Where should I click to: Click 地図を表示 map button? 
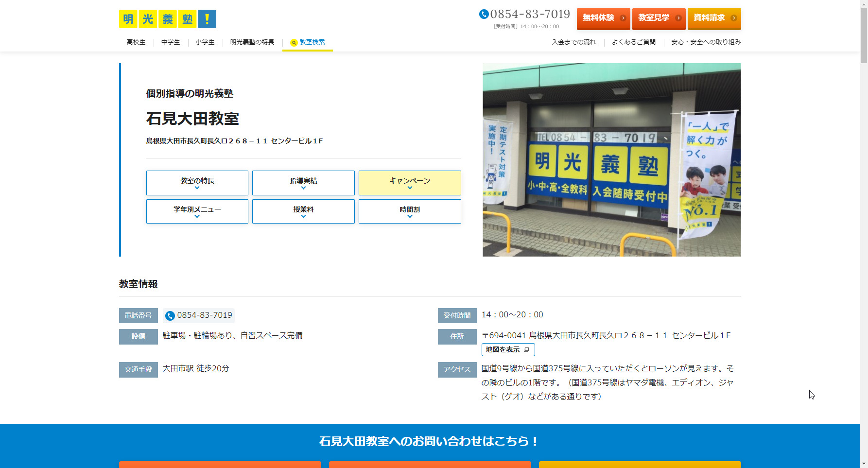tap(508, 350)
